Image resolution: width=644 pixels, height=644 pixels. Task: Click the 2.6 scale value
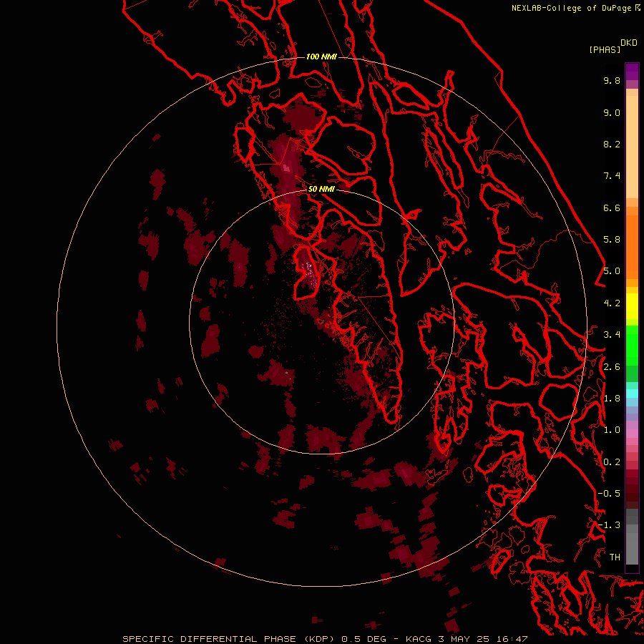click(x=612, y=367)
